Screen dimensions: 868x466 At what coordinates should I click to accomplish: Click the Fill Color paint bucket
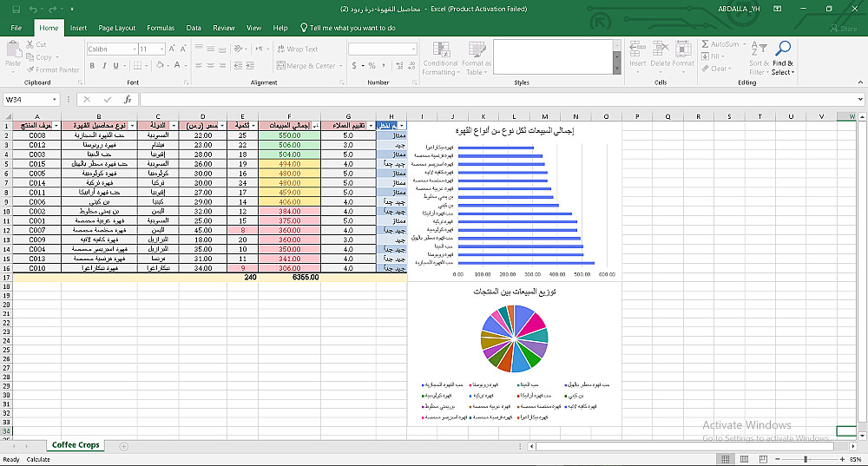tap(160, 65)
